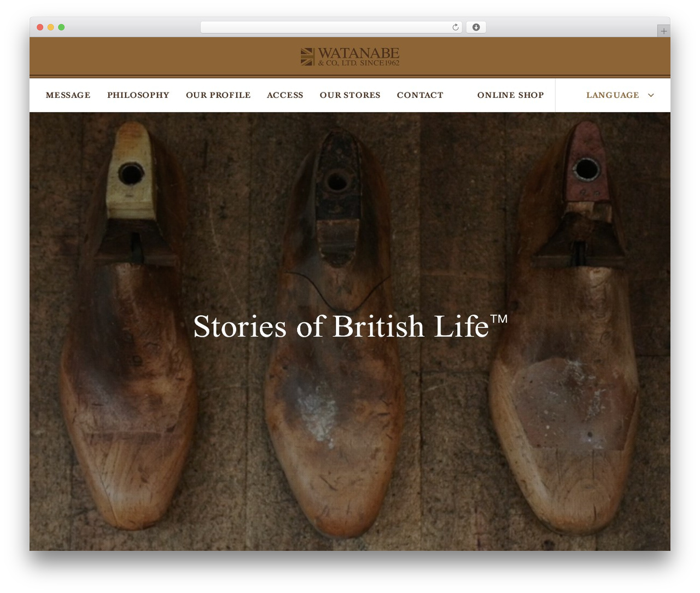This screenshot has width=700, height=593.
Task: Reload the page with the refresh icon
Action: [x=456, y=27]
